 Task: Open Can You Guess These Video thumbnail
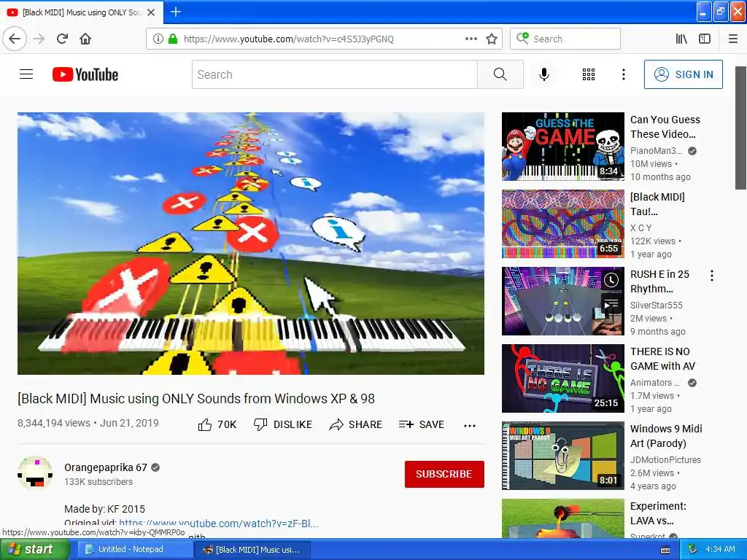click(x=562, y=146)
